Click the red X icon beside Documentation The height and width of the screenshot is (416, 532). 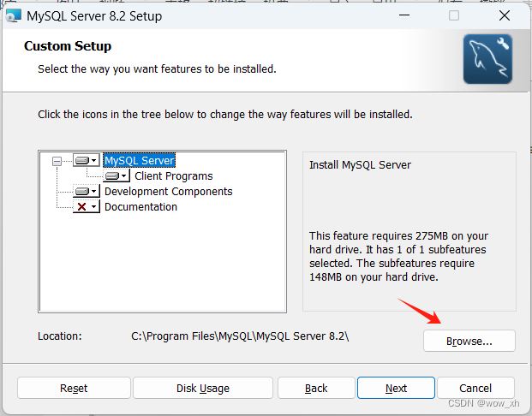click(x=81, y=206)
